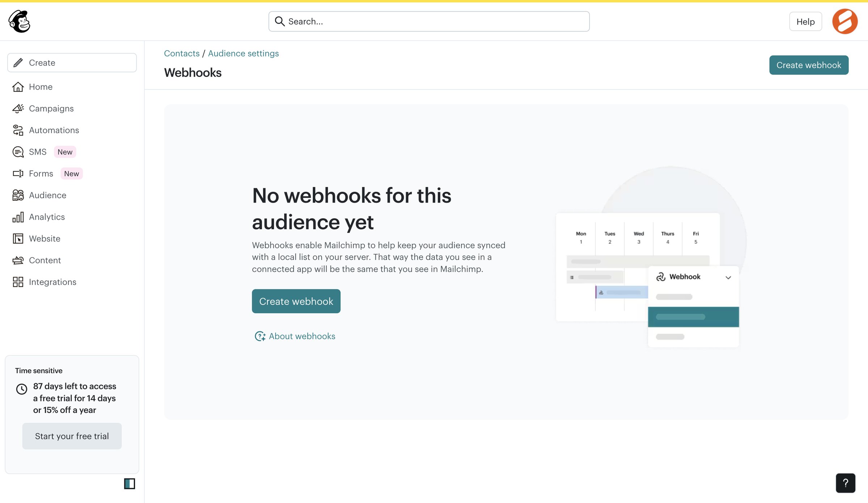This screenshot has height=503, width=868.
Task: Click the Help button in header
Action: click(805, 22)
